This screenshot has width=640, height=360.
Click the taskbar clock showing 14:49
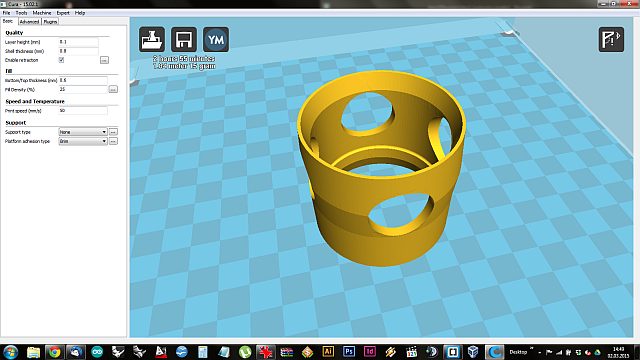click(618, 352)
